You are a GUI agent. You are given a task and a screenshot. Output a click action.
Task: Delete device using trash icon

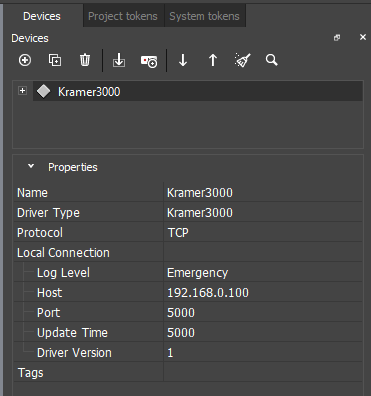85,60
